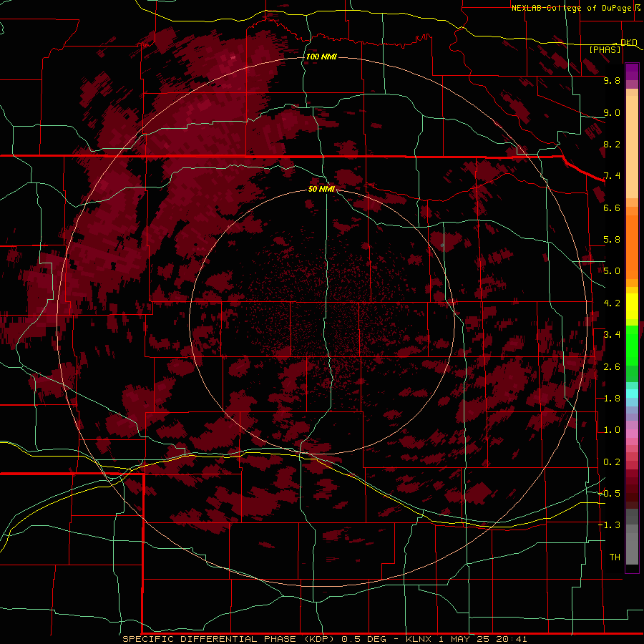Viewport: 644px width, 644px height.
Task: Click the 50 NMI range ring label
Action: [321, 189]
